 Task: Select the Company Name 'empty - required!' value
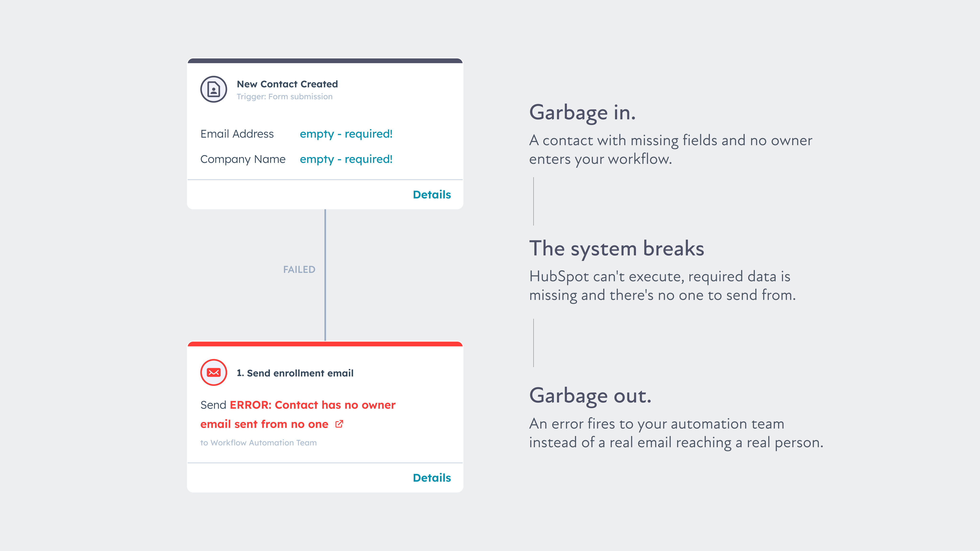346,159
